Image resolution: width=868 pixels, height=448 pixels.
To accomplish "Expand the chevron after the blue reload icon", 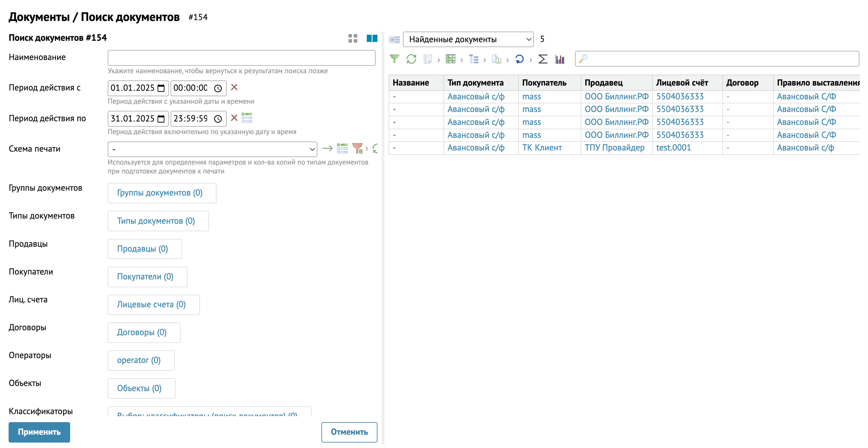I will (530, 60).
